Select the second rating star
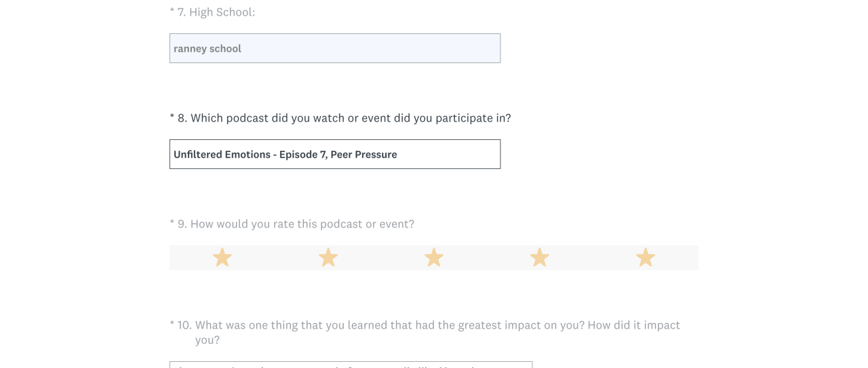 point(328,257)
